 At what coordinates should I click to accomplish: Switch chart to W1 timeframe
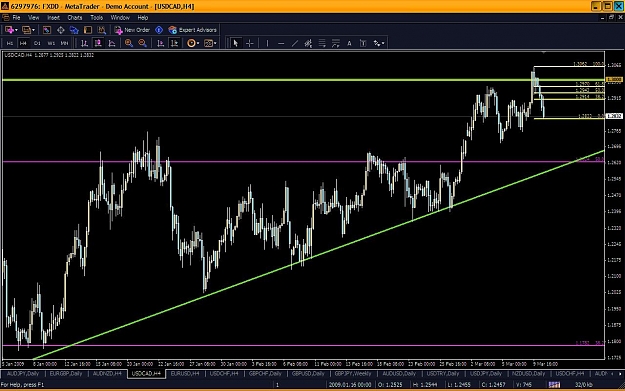coord(51,43)
